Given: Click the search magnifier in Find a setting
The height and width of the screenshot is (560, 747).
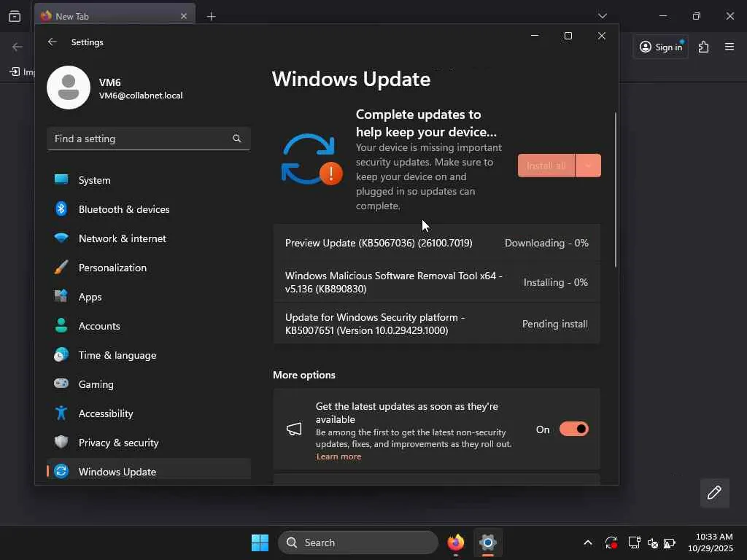Looking at the screenshot, I should [x=237, y=139].
